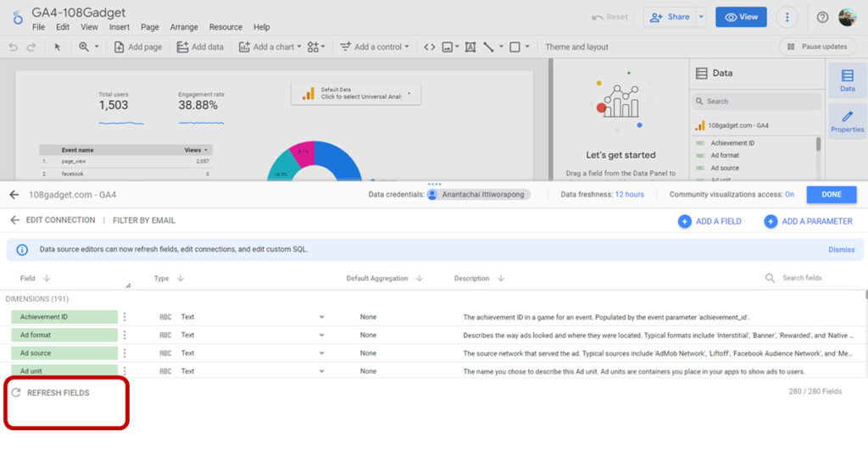The width and height of the screenshot is (868, 449).
Task: Click the Default Data source selector on canvas
Action: [356, 93]
